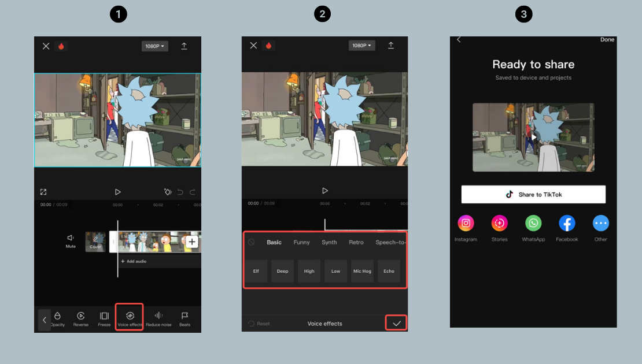Apply the Deep voice effect
This screenshot has height=364, width=642.
pyautogui.click(x=282, y=271)
